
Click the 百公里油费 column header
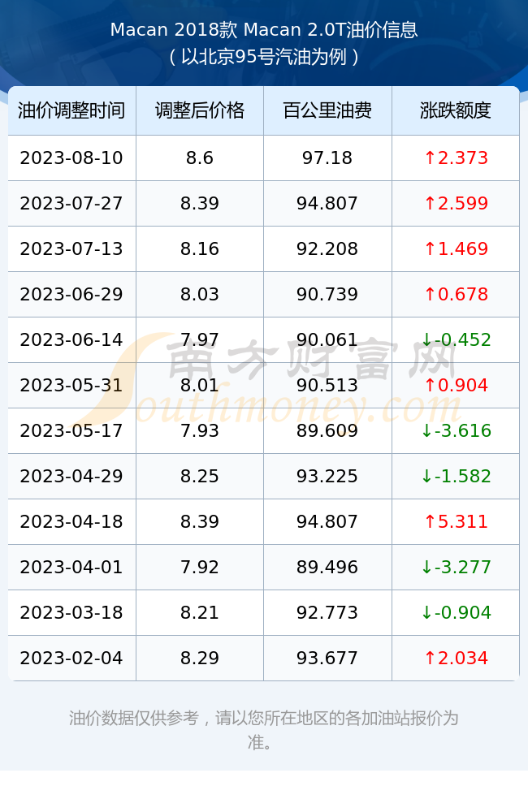[327, 110]
